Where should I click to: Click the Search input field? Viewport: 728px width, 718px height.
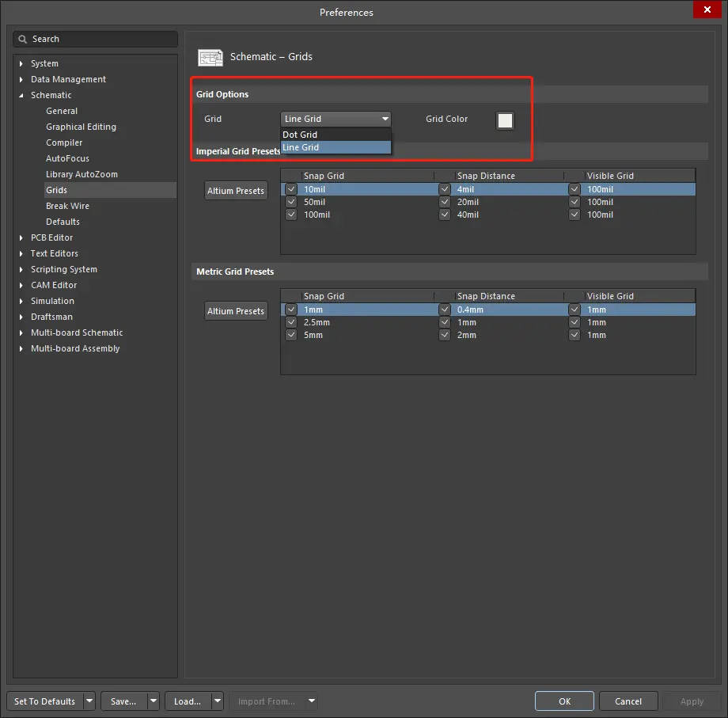point(96,39)
